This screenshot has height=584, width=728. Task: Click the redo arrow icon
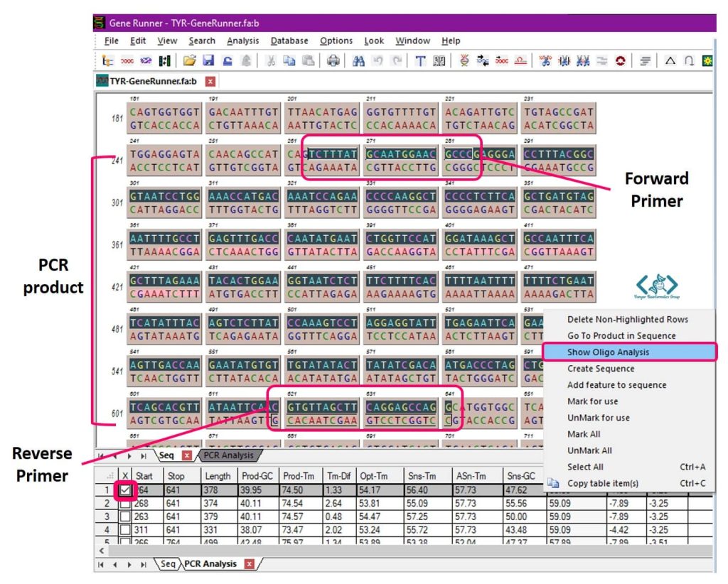point(397,61)
